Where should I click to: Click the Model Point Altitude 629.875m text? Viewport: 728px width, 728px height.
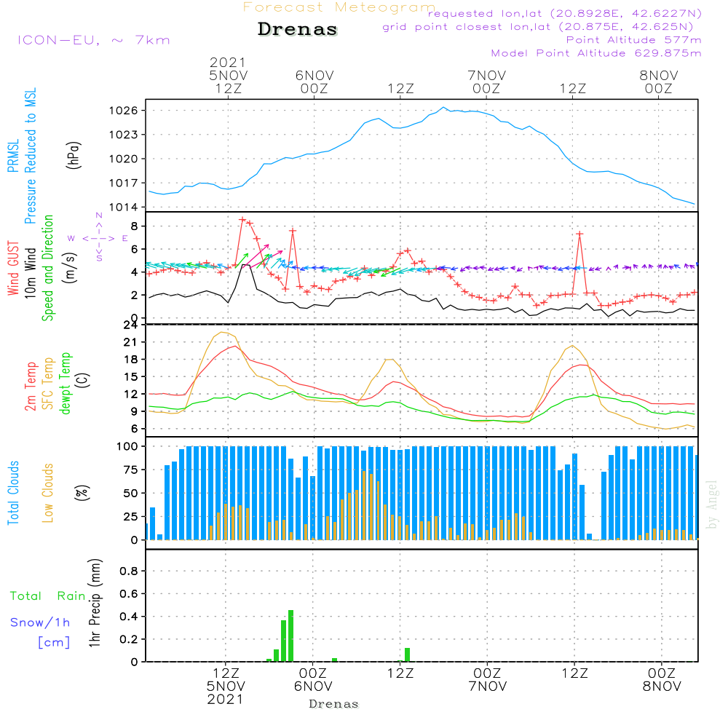point(596,53)
